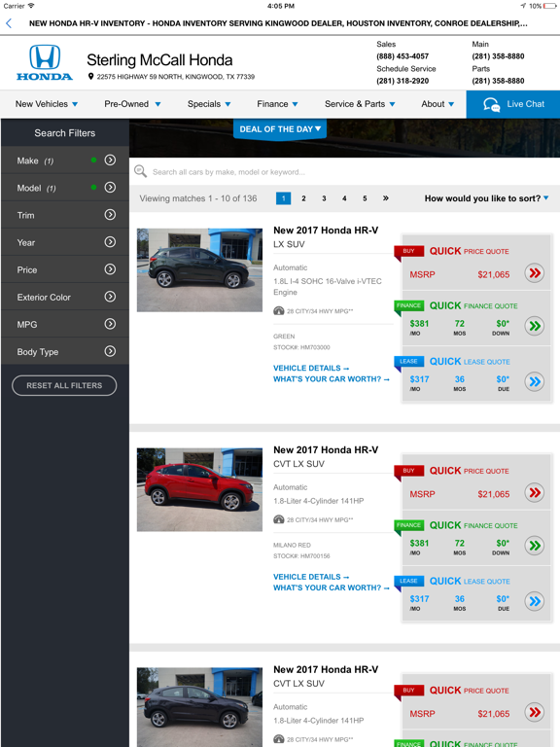Click the Search Filters header text
Screen dimensions: 560x747
click(65, 133)
